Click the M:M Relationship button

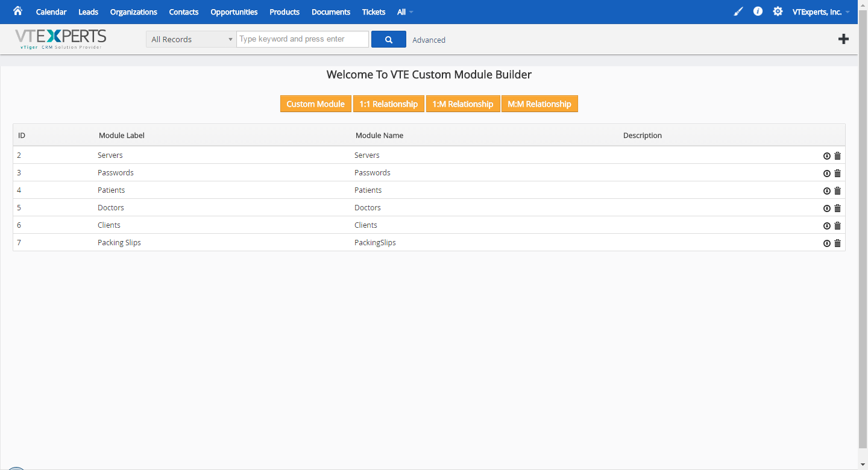[539, 104]
